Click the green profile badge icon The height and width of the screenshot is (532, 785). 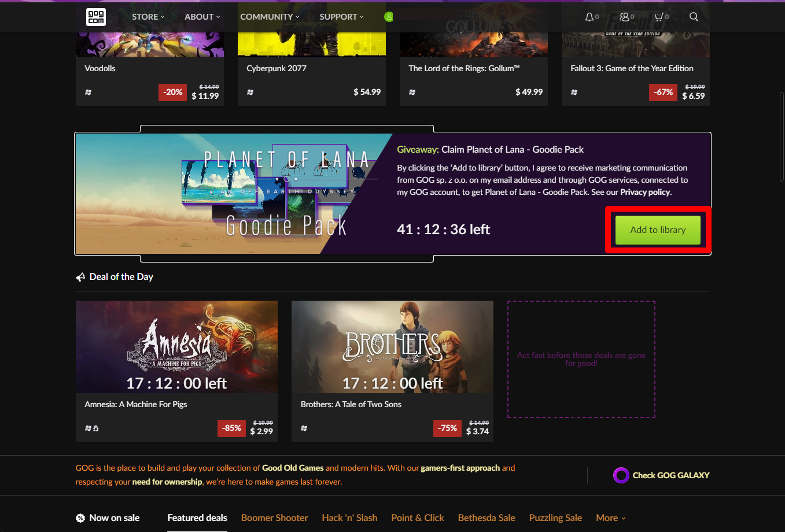[389, 17]
